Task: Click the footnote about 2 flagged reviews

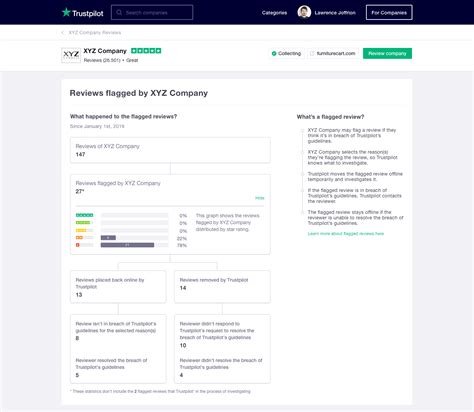Action: [x=160, y=391]
